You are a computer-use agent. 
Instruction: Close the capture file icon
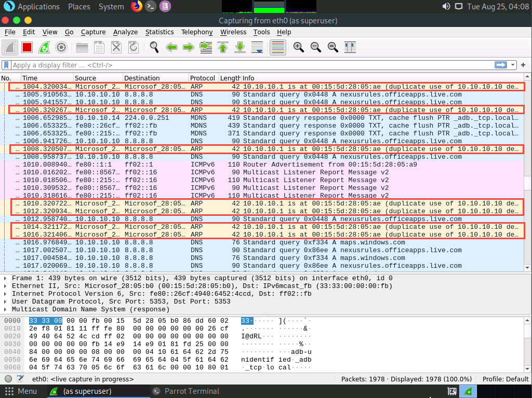pyautogui.click(x=116, y=47)
